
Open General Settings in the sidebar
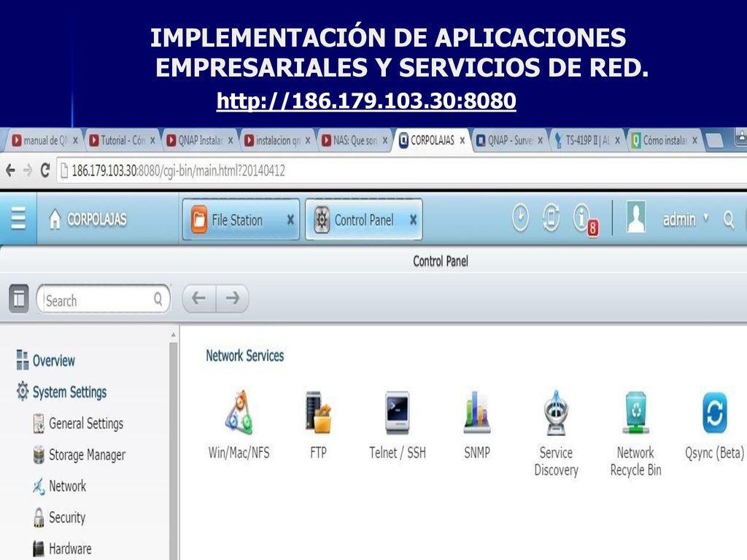[79, 424]
